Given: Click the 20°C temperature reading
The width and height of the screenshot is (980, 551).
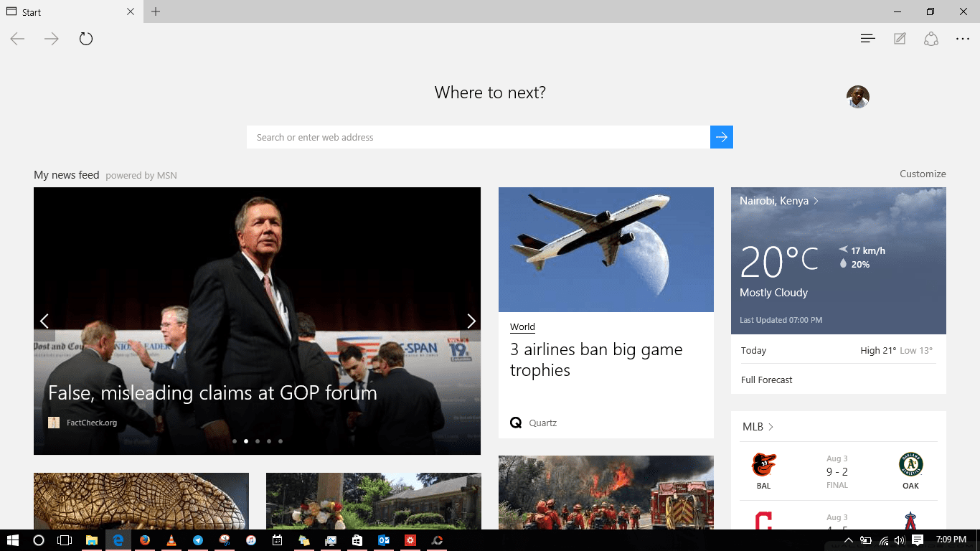Looking at the screenshot, I should (x=779, y=261).
